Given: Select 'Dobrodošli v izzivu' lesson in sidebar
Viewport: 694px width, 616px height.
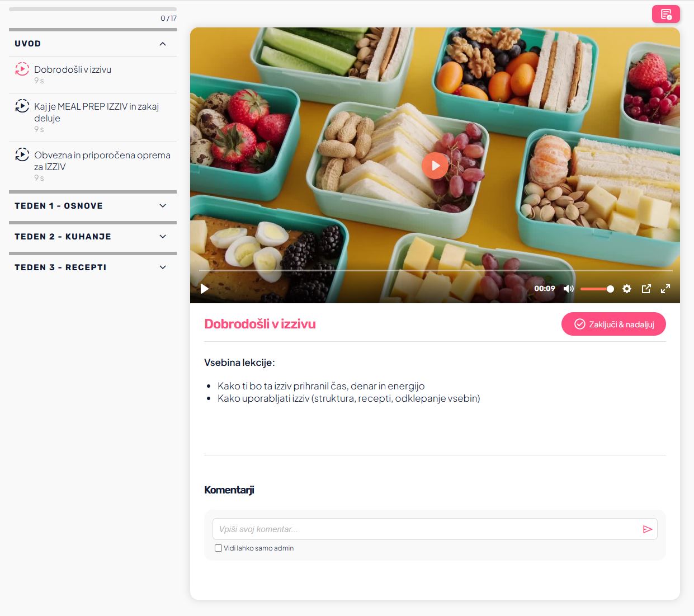Looking at the screenshot, I should [x=93, y=74].
